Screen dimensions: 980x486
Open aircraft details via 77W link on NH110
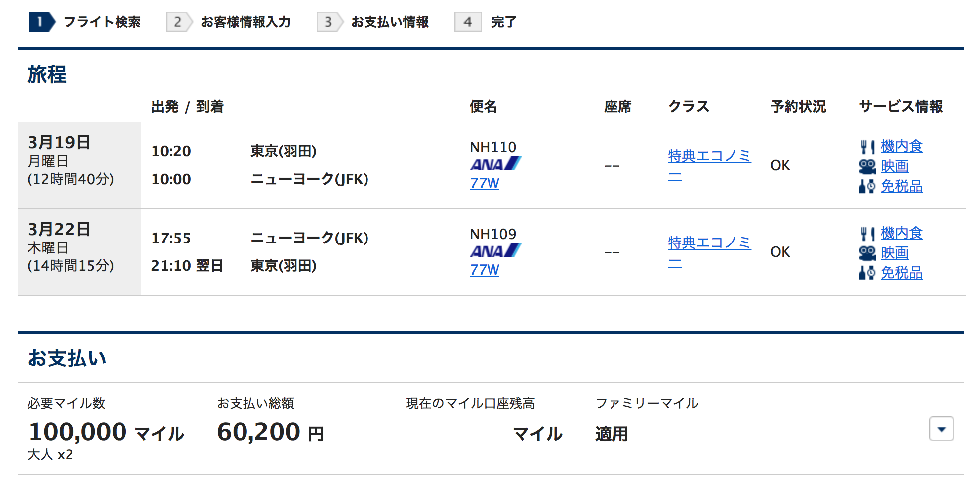point(484,183)
